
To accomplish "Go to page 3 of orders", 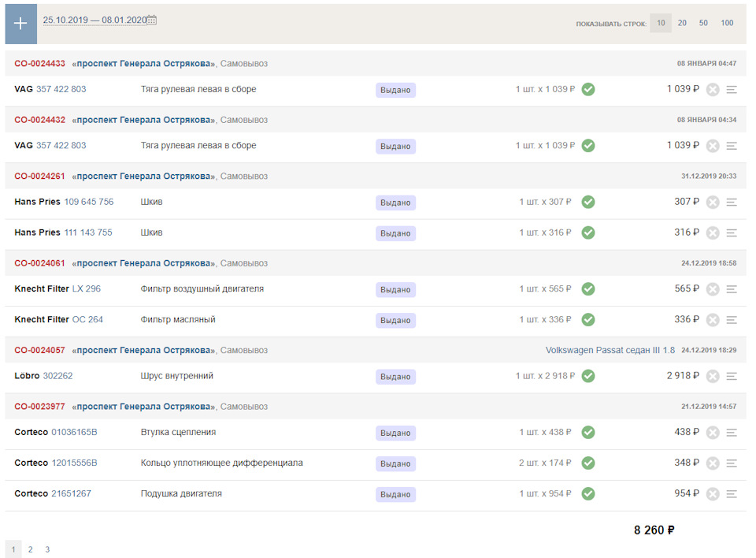I will pos(47,549).
